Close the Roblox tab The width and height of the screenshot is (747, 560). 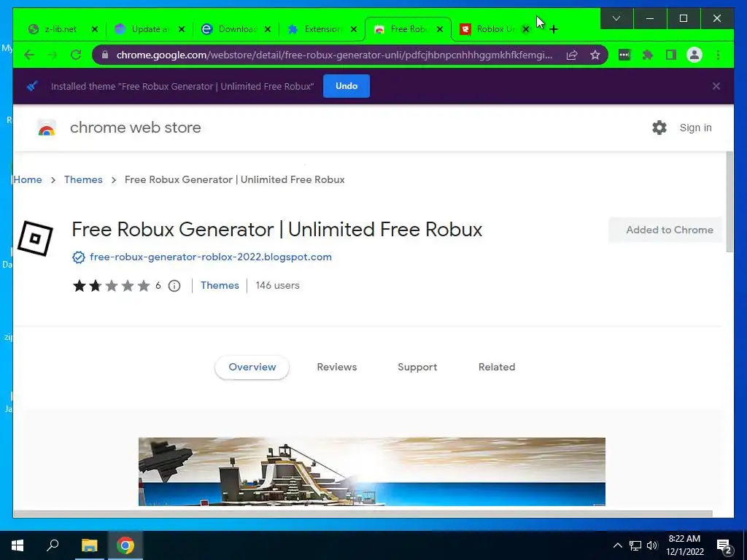click(525, 29)
